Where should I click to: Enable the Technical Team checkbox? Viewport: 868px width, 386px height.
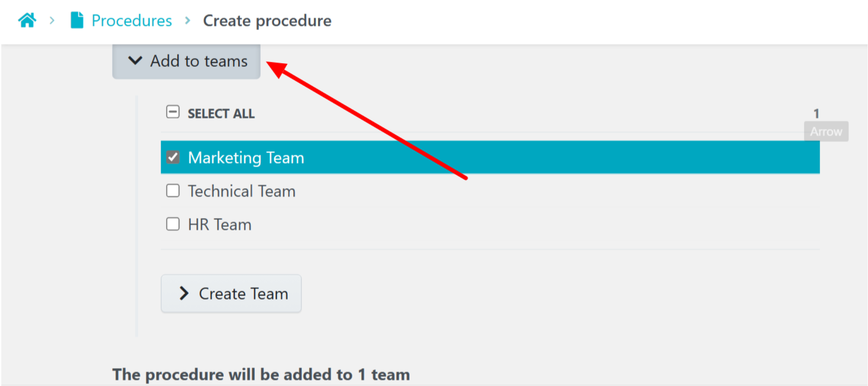(x=172, y=190)
